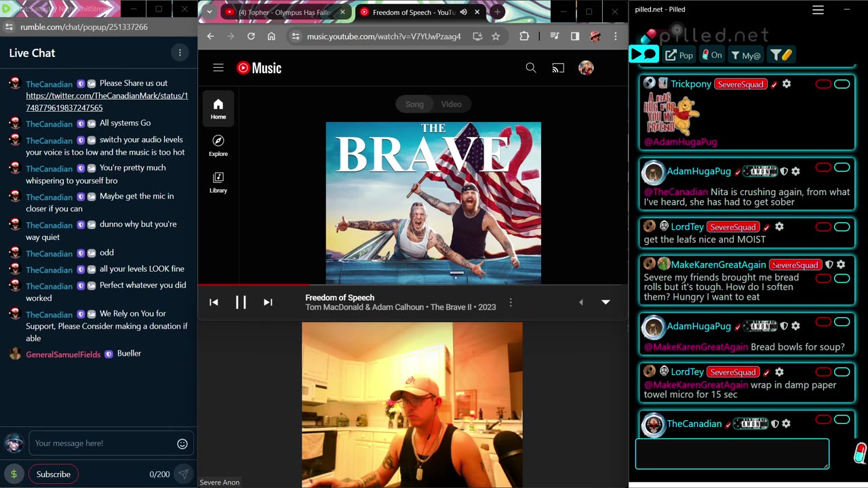Toggle the My@ mentions filter
The image size is (868, 488).
(746, 55)
